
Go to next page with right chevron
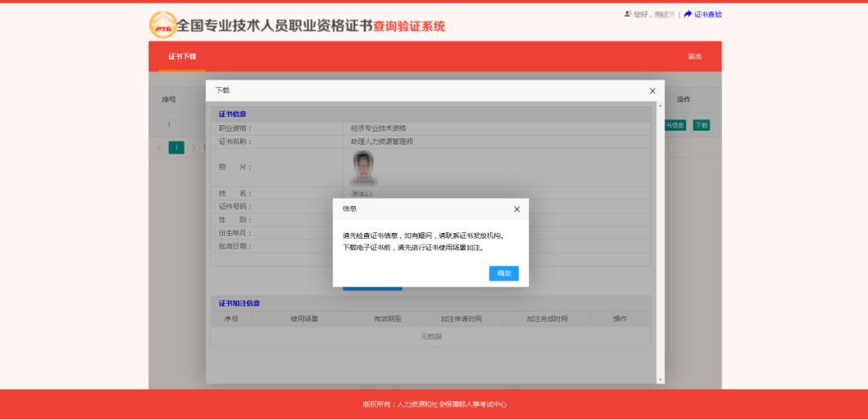click(x=194, y=147)
